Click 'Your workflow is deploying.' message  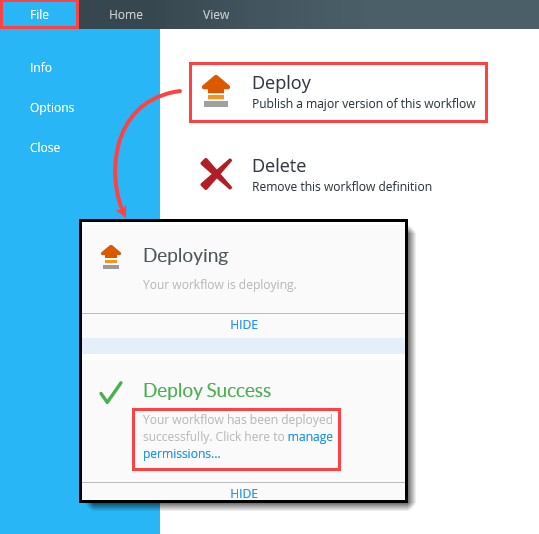[219, 284]
